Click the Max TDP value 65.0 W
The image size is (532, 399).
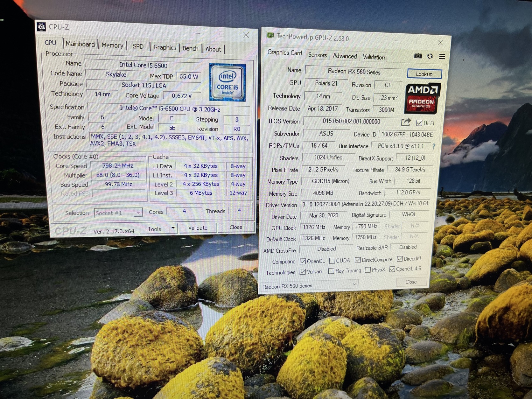189,76
